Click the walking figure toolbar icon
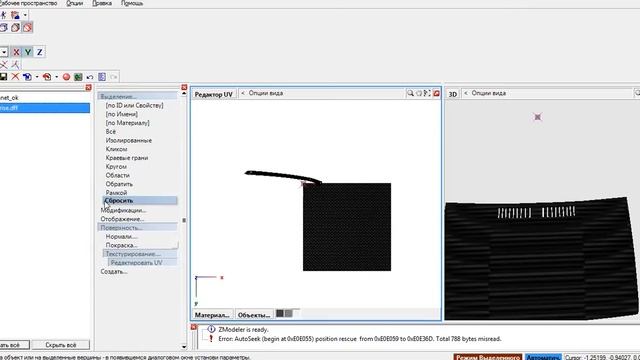The width and height of the screenshot is (640, 360). (x=4, y=16)
